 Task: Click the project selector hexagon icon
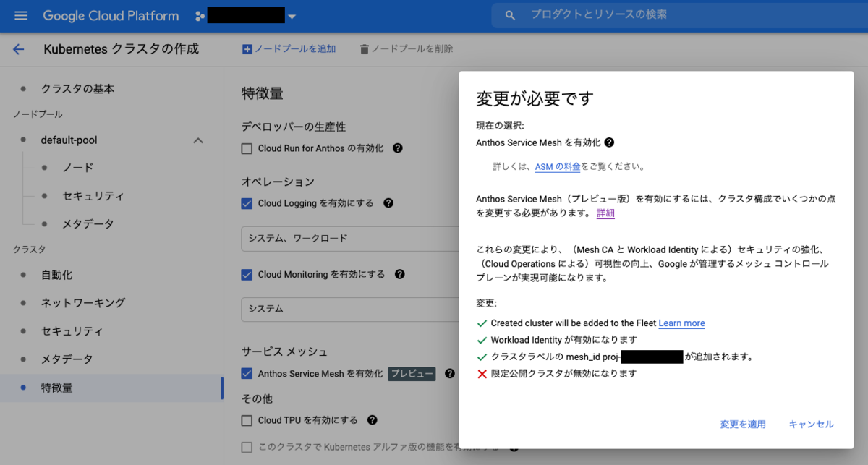click(x=199, y=15)
